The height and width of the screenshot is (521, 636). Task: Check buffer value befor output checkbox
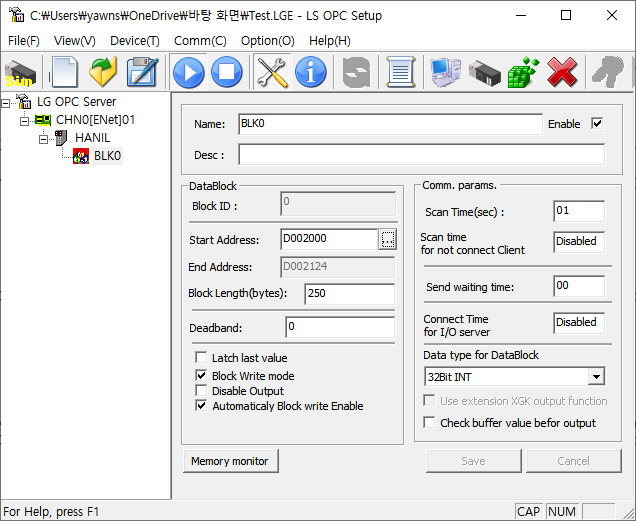point(429,422)
